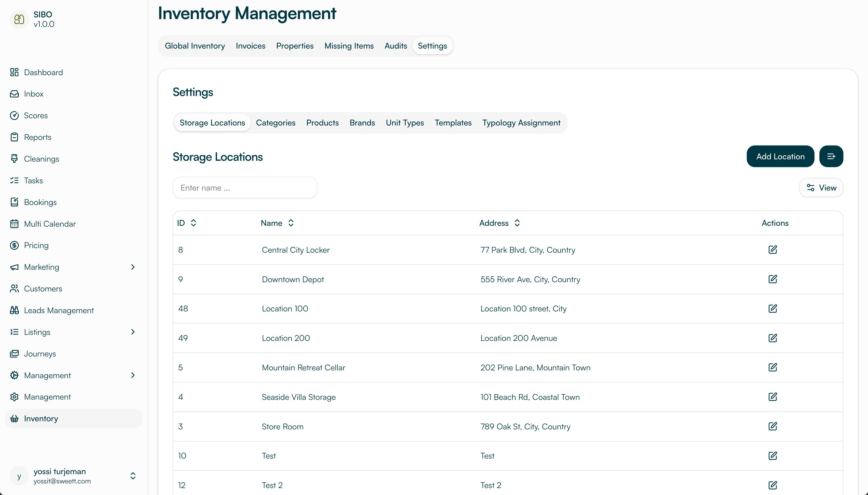Edit the Central City Locker location
Viewport: 868px width, 495px height.
pyautogui.click(x=773, y=250)
